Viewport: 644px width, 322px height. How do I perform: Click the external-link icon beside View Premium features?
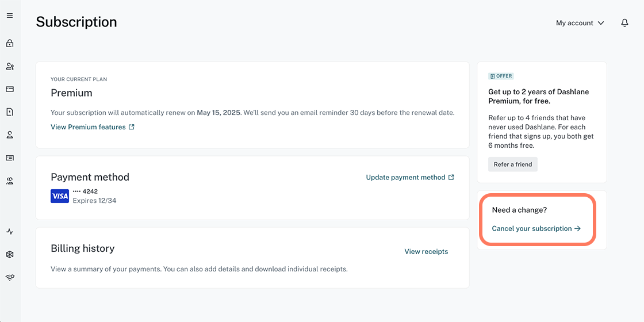pos(132,127)
